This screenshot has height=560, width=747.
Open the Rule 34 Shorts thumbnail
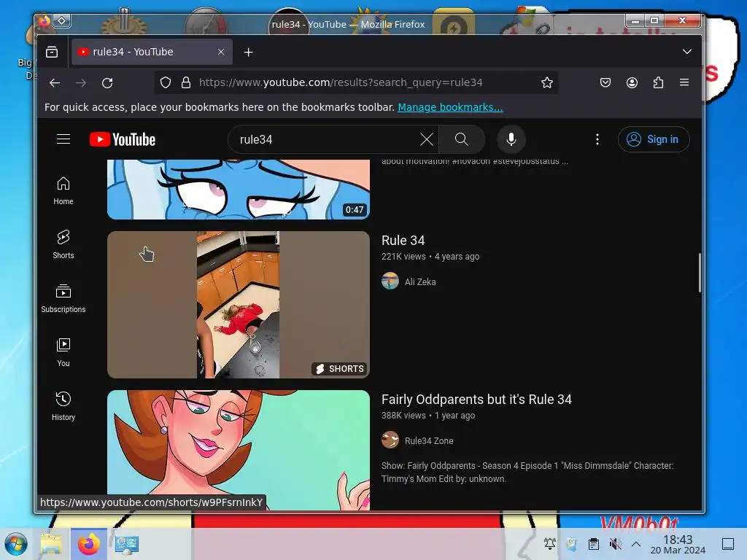click(239, 305)
